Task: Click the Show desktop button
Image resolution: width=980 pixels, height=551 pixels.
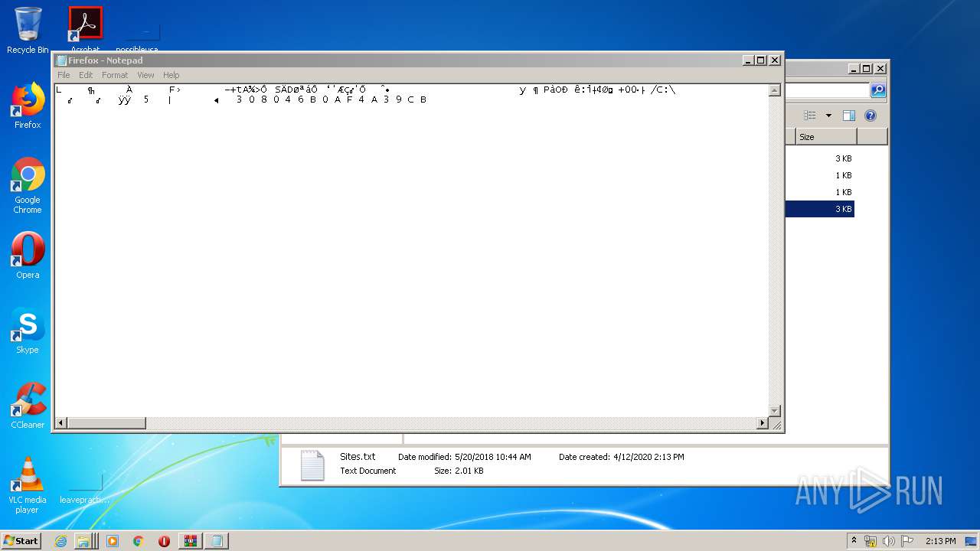Action: [x=971, y=541]
